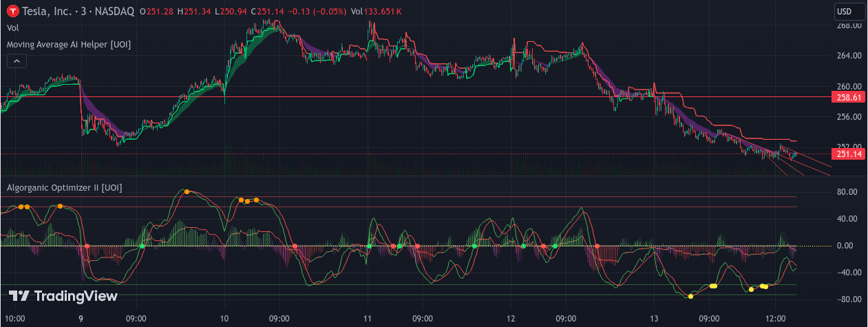868x327 pixels.
Task: Click the TradingView logo
Action: pos(63,296)
